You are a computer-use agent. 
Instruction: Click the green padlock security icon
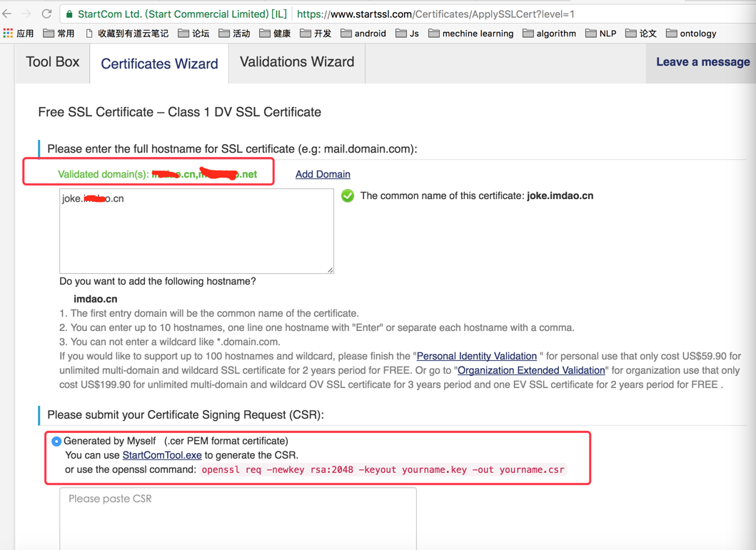69,14
